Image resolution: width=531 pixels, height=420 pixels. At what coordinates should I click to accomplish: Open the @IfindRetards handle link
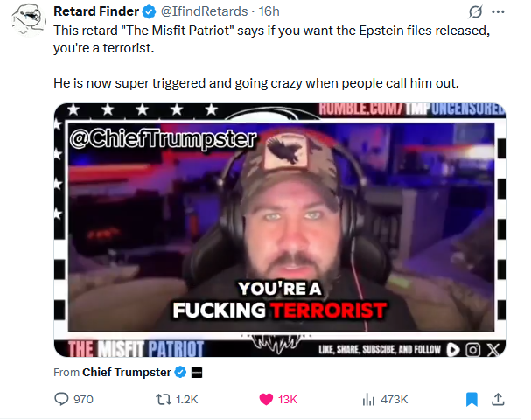click(204, 11)
